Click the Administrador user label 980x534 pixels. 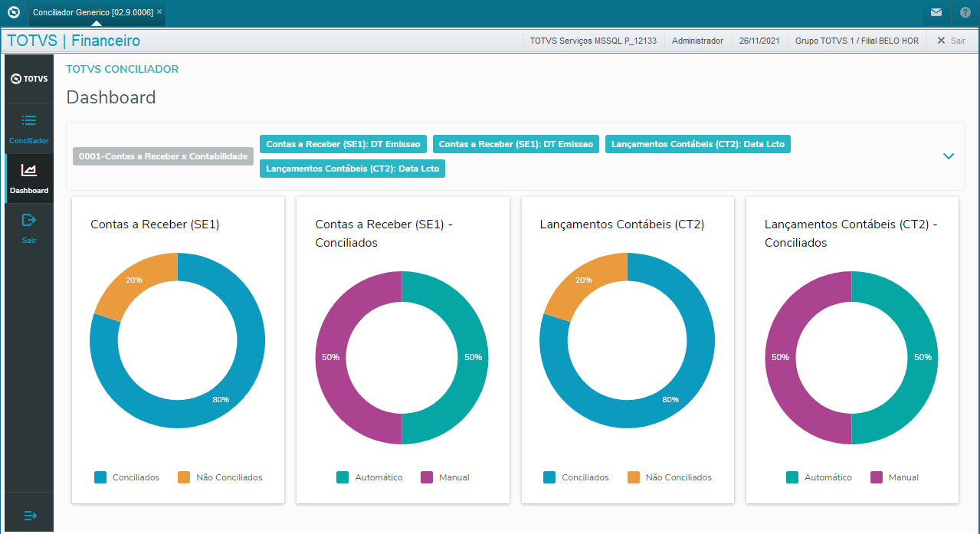click(697, 41)
